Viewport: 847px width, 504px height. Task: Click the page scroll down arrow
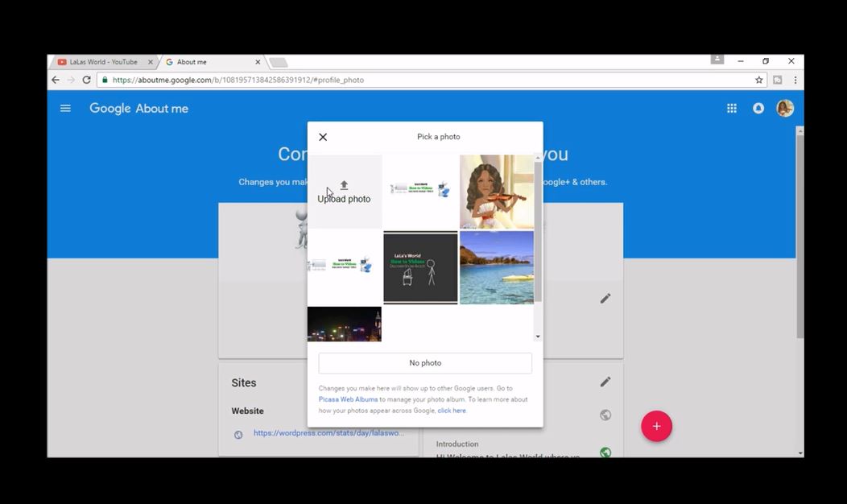click(x=800, y=453)
